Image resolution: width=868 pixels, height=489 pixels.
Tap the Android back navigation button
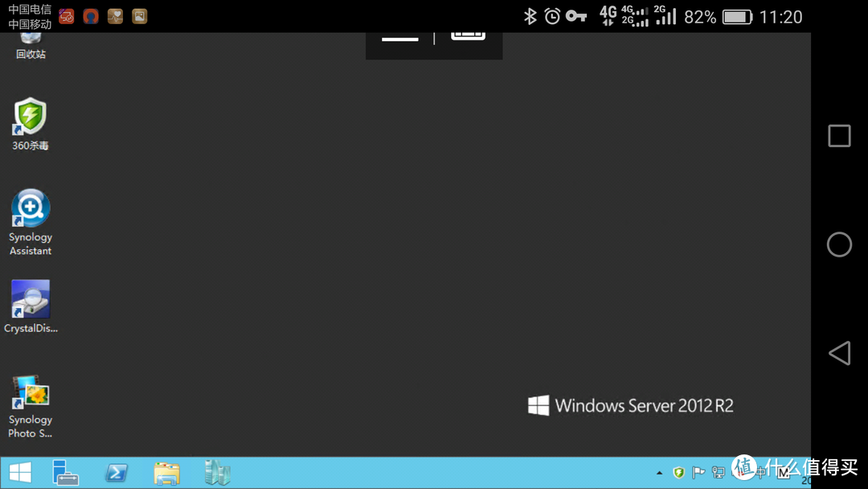pos(839,352)
